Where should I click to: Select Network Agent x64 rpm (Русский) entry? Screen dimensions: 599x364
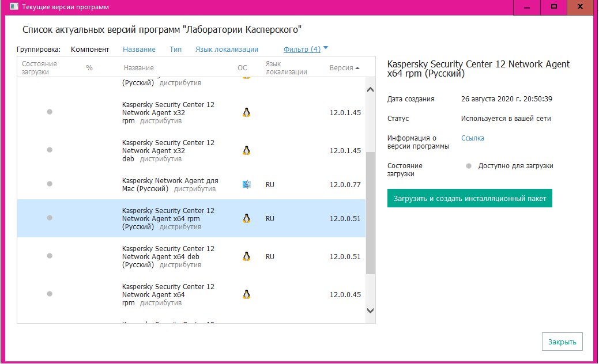click(168, 219)
